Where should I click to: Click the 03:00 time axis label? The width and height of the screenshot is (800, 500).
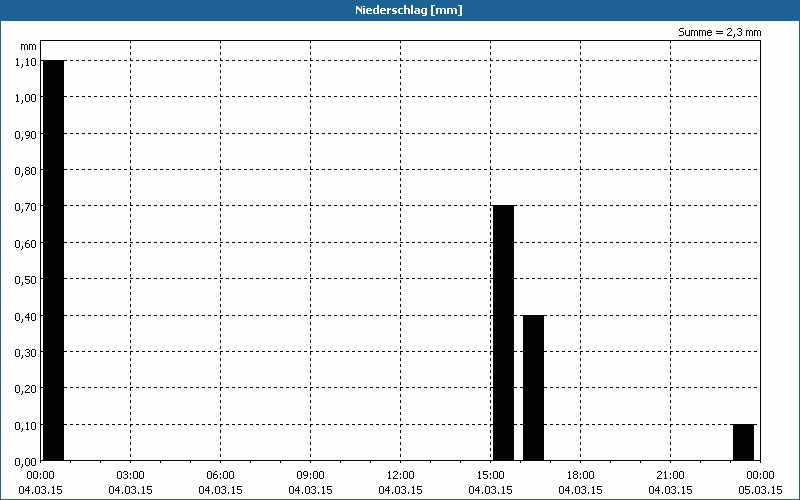point(131,476)
